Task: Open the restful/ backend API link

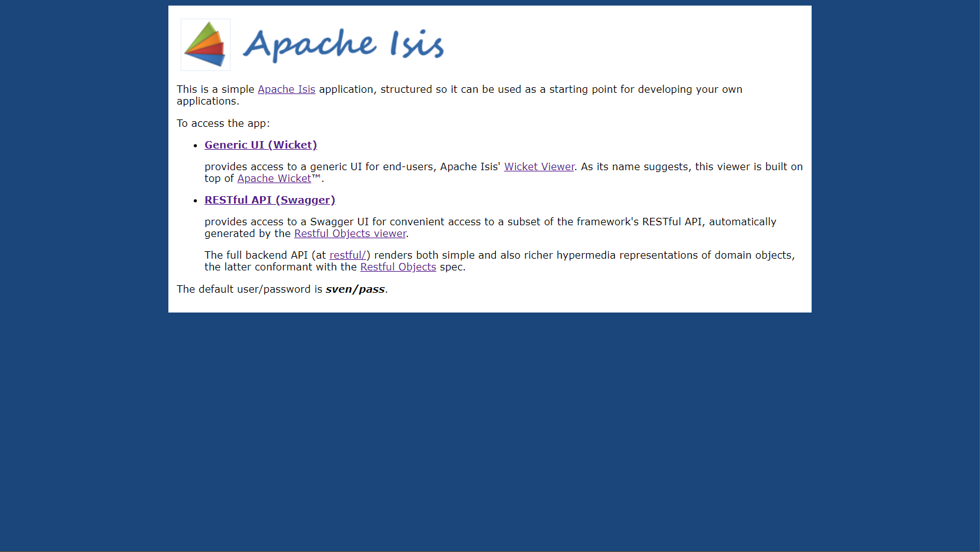Action: point(347,256)
